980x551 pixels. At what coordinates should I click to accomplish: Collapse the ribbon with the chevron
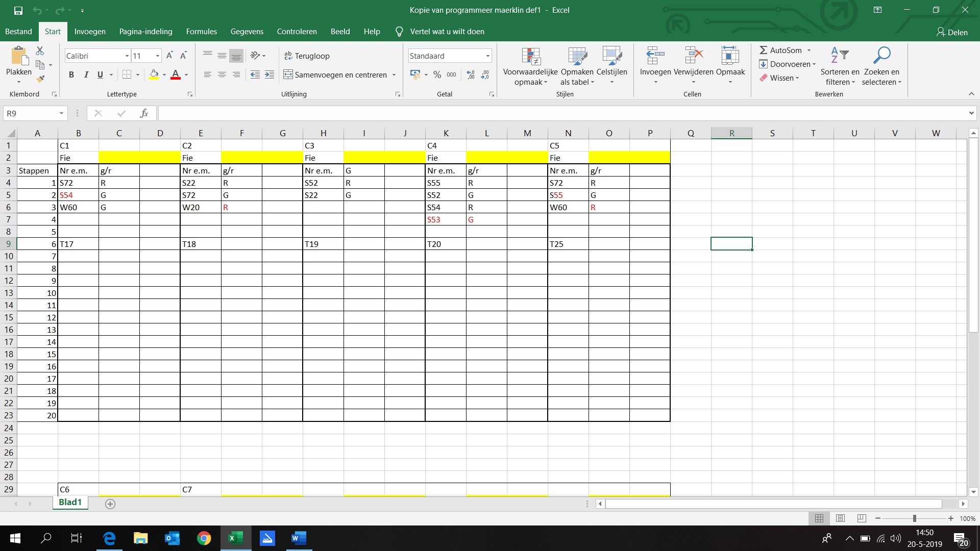(971, 94)
